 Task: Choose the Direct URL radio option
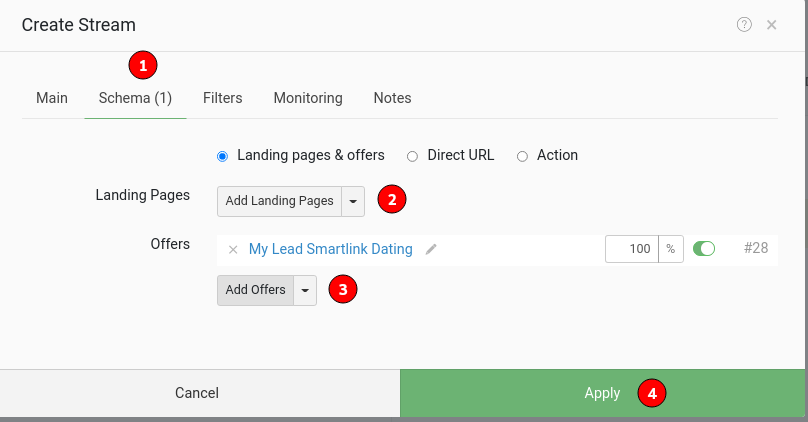pyautogui.click(x=412, y=156)
